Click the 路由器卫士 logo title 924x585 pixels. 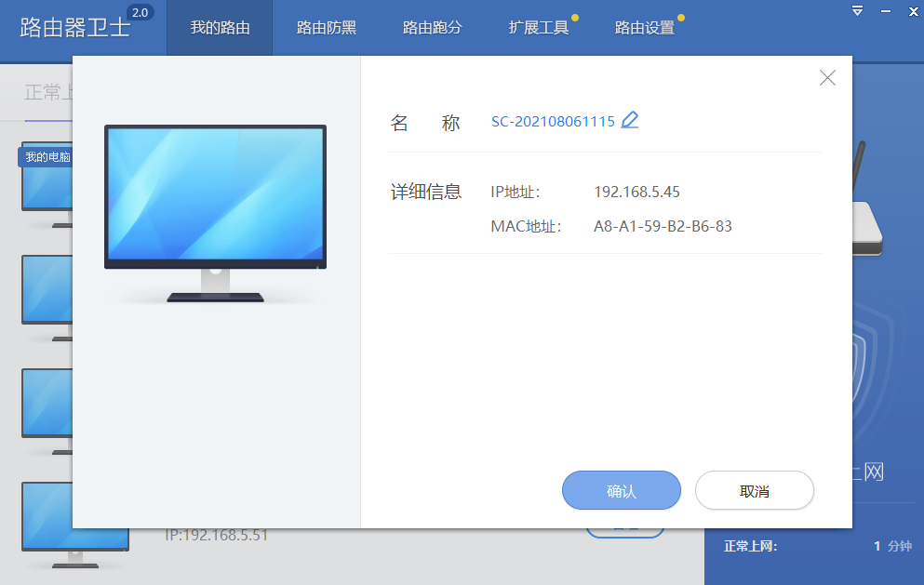coord(74,28)
